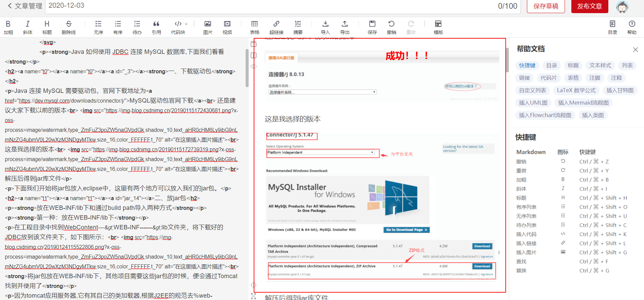Click the fullscreen expand icon at preview bottom-left
This screenshot has width=644, height=300.
tap(253, 296)
